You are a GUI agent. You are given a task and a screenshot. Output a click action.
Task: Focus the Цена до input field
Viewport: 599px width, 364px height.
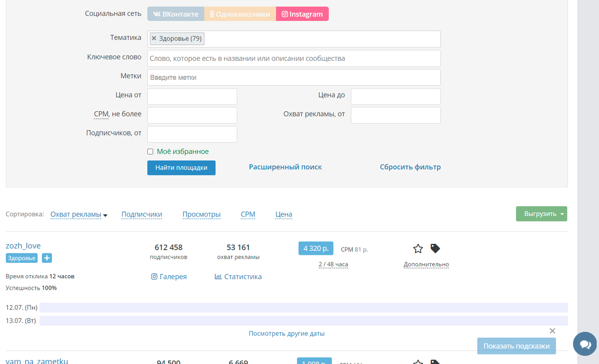pyautogui.click(x=396, y=96)
